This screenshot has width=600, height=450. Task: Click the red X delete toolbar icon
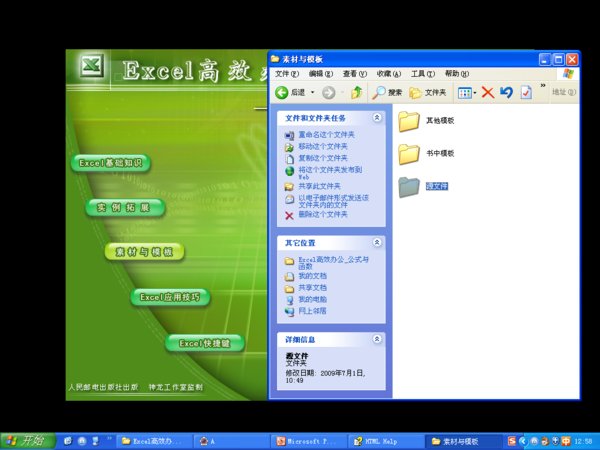coord(488,92)
